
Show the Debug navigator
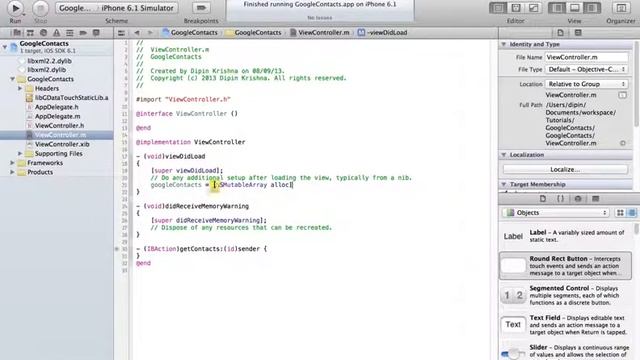tap(70, 33)
